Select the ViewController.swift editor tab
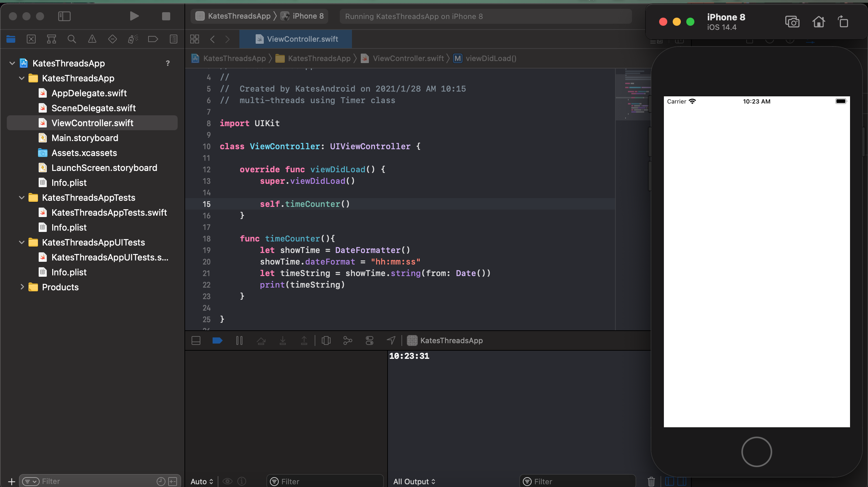Viewport: 868px width, 487px height. [x=296, y=39]
